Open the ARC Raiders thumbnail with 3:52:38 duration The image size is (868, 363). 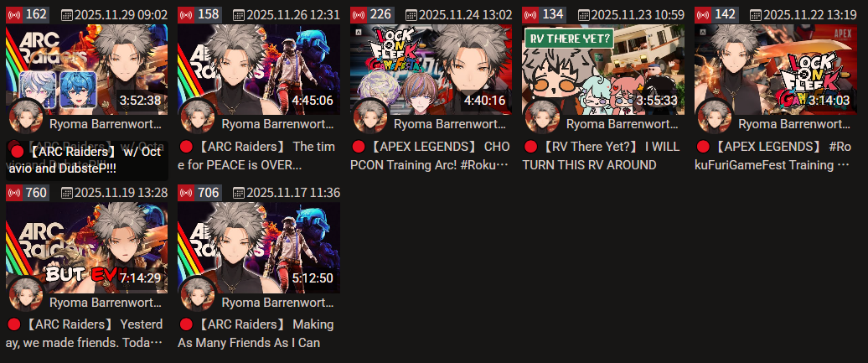[x=87, y=70]
